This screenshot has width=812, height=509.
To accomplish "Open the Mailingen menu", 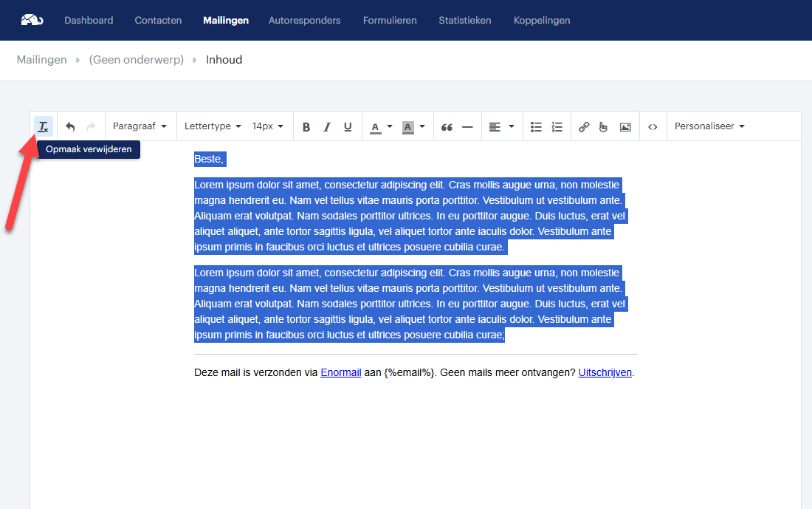I will click(x=226, y=20).
